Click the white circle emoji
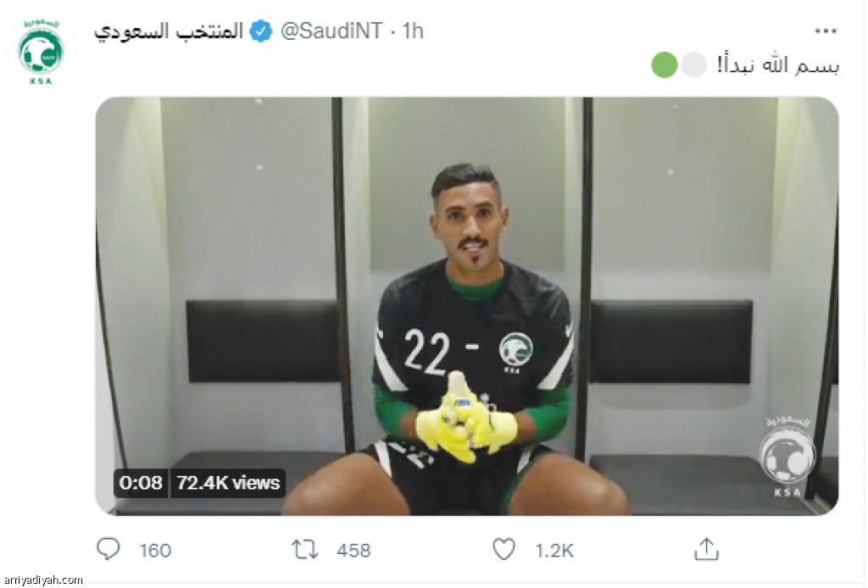This screenshot has width=868, height=588. tap(693, 64)
